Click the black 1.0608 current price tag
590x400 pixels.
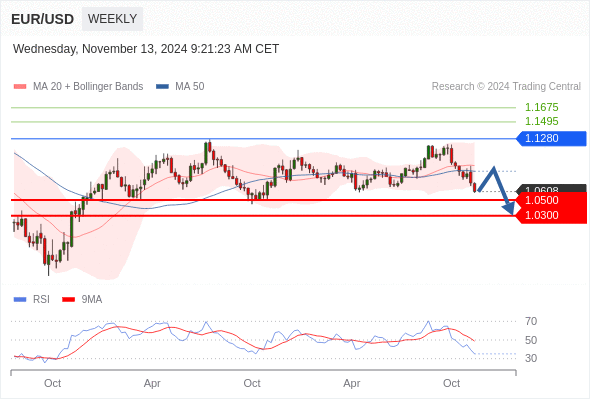551,189
